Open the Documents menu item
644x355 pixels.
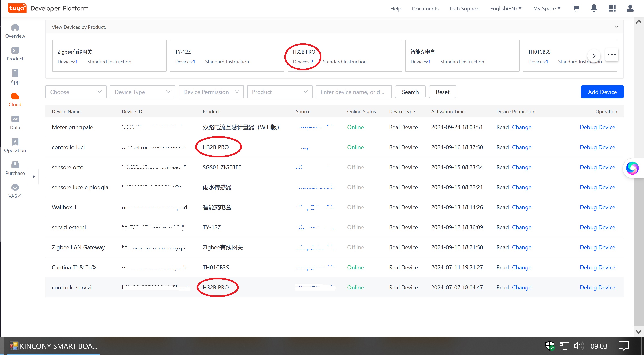pyautogui.click(x=425, y=9)
